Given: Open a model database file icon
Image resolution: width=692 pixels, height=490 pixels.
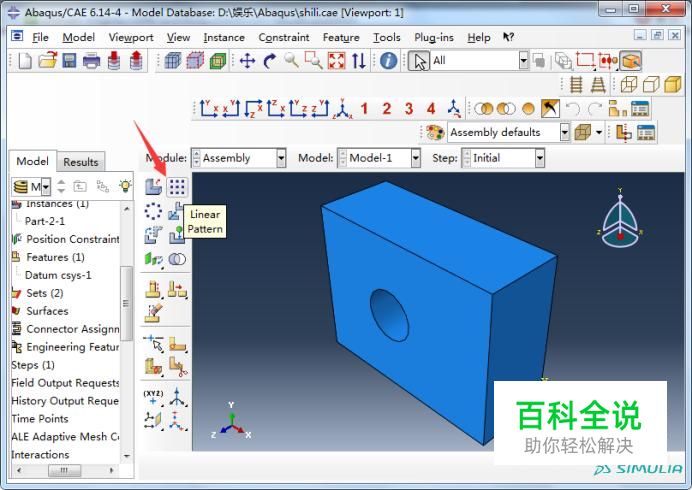Looking at the screenshot, I should click(48, 61).
